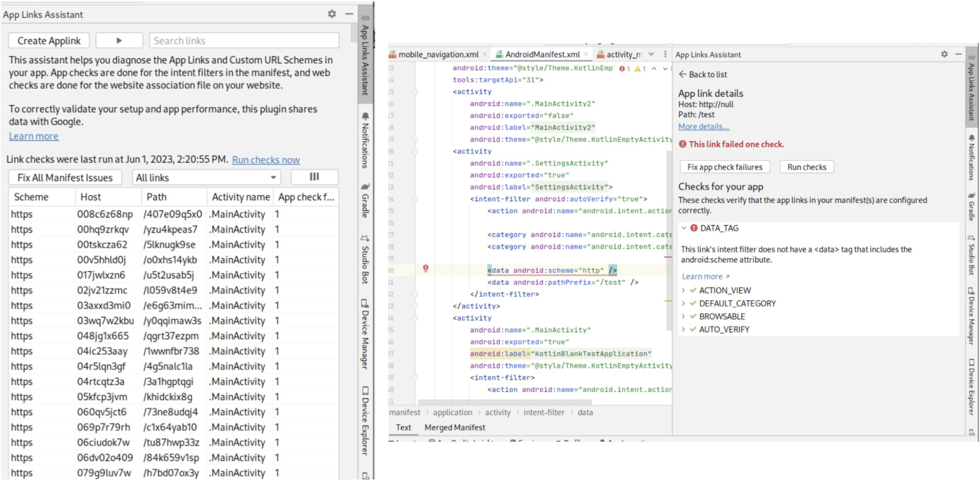The height and width of the screenshot is (480, 980).
Task: Open the Run checks now link
Action: pyautogui.click(x=267, y=159)
